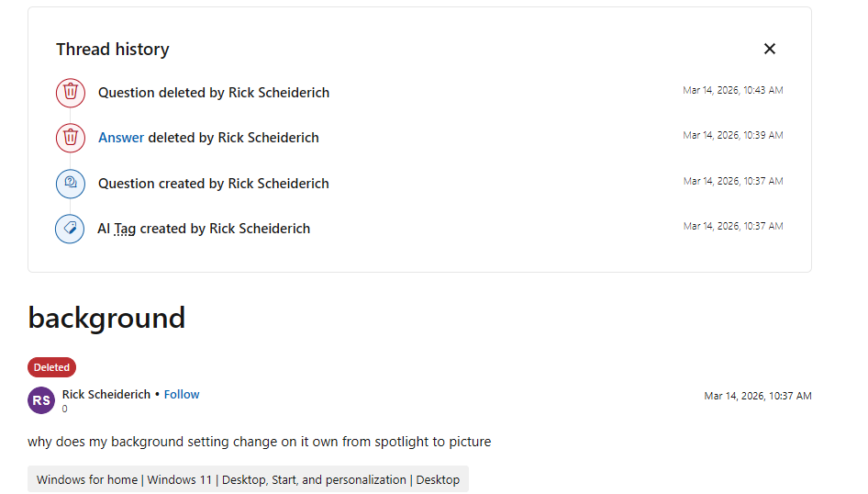Follow Rick Scheiderich
868x494 pixels.
tap(182, 394)
